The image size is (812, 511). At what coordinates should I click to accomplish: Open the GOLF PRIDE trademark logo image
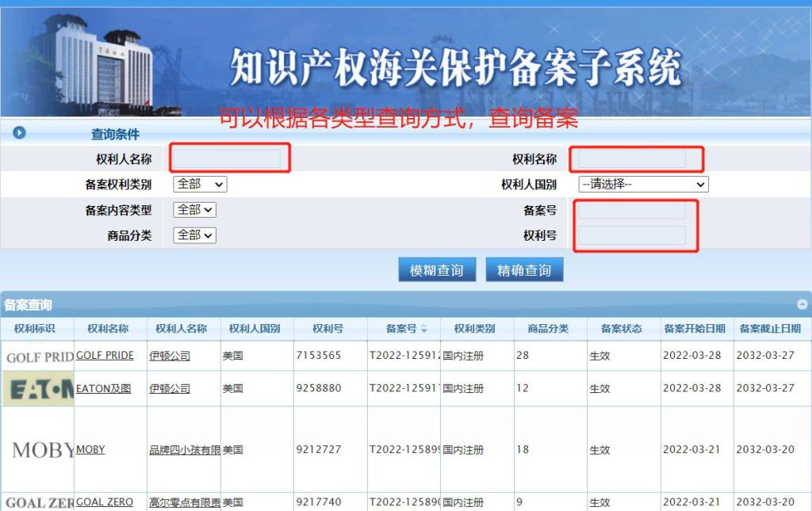click(39, 357)
